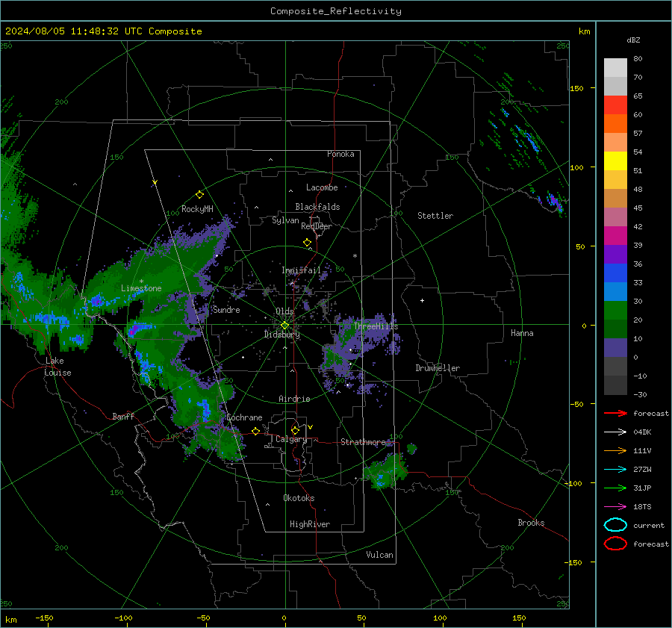Click the Composite_Reflectivity title
The height and width of the screenshot is (628, 672).
tap(336, 11)
